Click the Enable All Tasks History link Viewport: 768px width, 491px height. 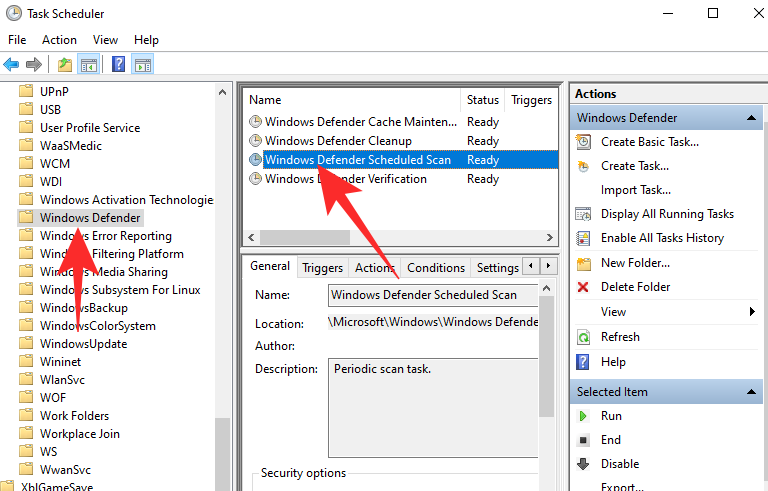(x=662, y=238)
